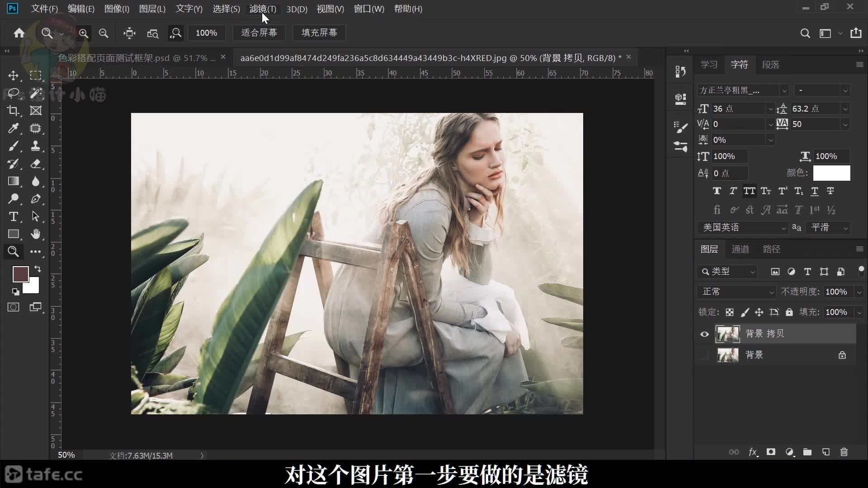Open the font size dropdown 36 点
The image size is (868, 488).
[x=770, y=109]
